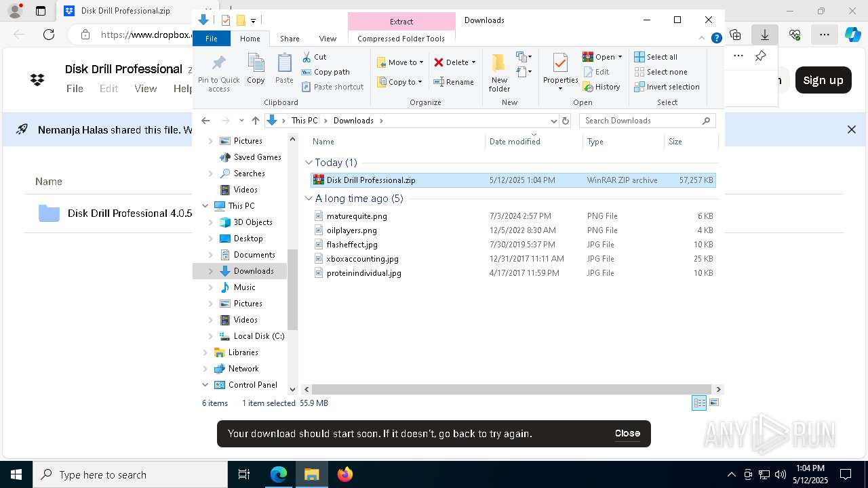Click the Paste ribbon icon
Viewport: 868px width, 488px height.
coord(284,68)
